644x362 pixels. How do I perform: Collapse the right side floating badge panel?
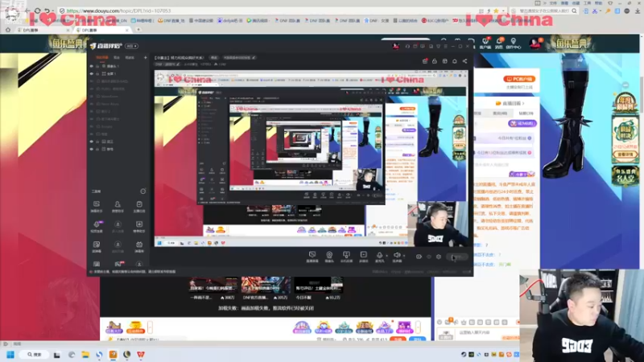(x=625, y=85)
